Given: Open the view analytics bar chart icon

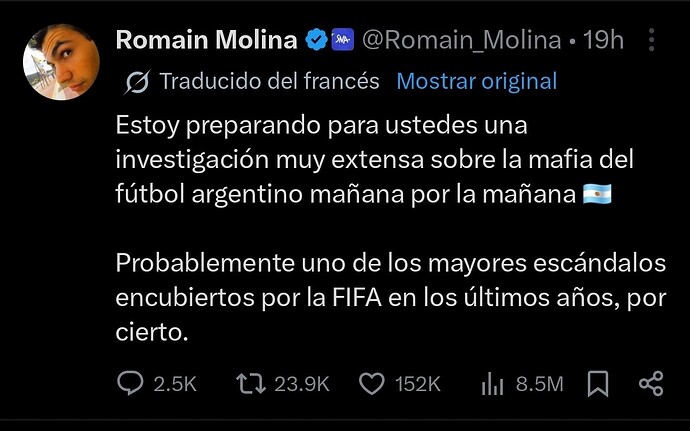Looking at the screenshot, I should point(492,384).
